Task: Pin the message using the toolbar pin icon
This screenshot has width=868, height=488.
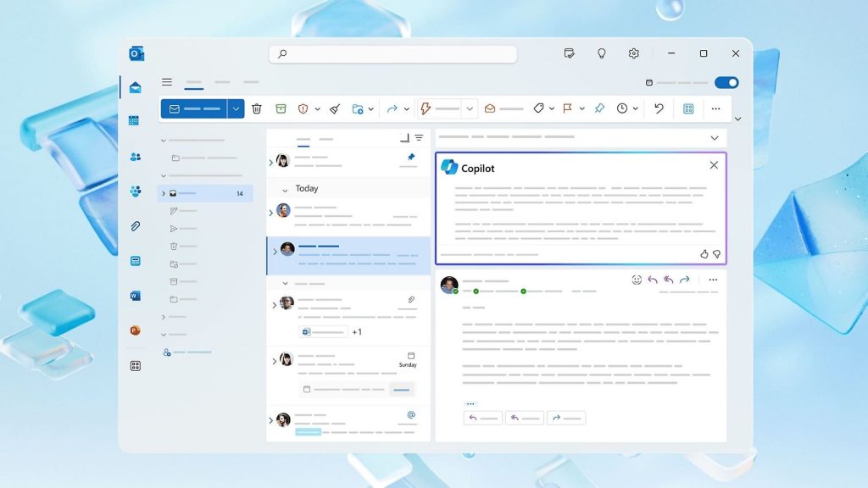Action: (x=599, y=108)
